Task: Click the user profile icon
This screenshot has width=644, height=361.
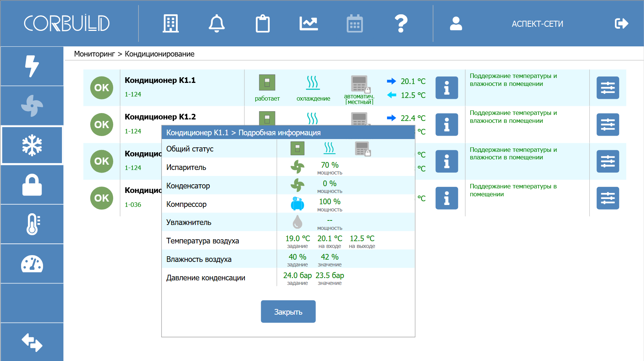Action: 456,23
